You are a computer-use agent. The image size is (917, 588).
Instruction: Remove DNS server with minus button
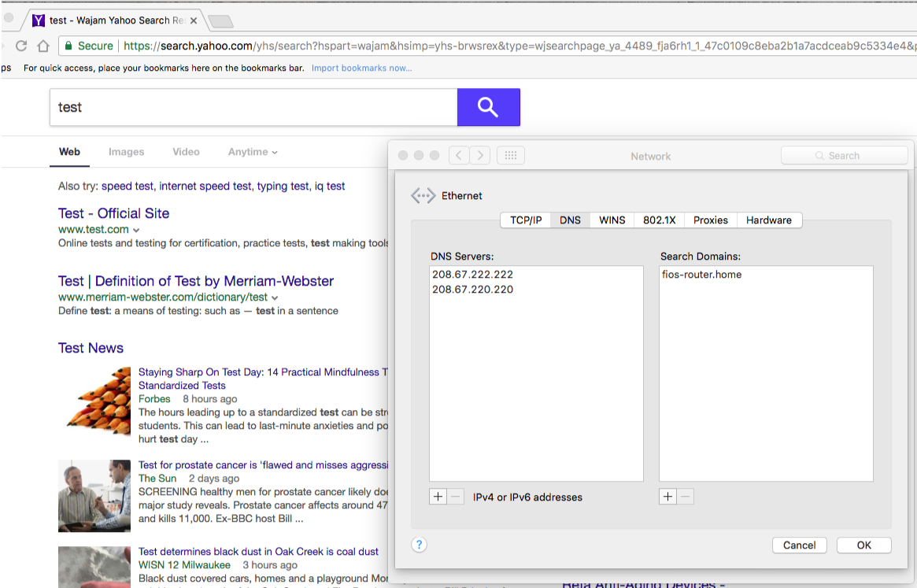click(457, 497)
